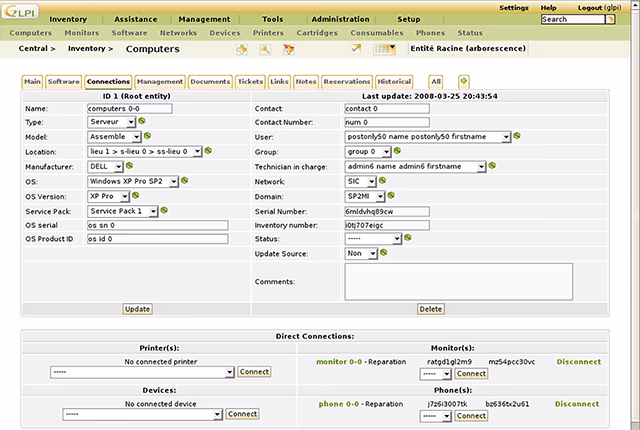640x430 pixels.
Task: Open the Update Source dropdown showing Non
Action: click(x=361, y=254)
